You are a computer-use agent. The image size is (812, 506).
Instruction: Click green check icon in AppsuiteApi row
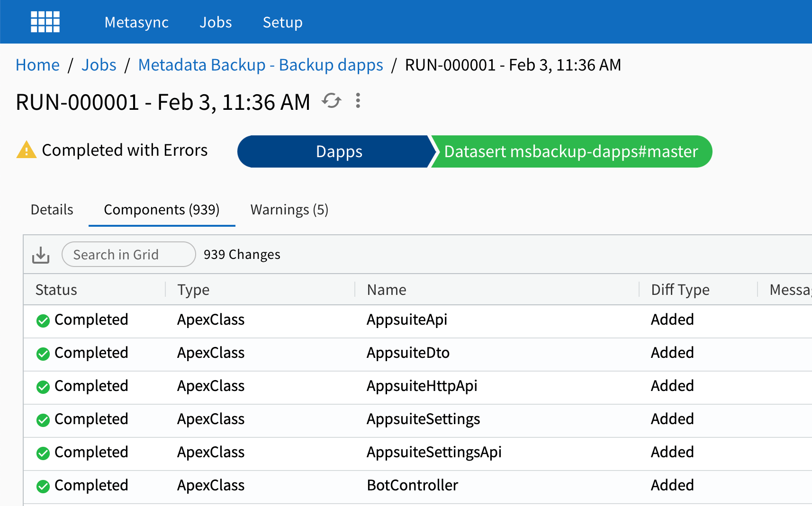point(43,321)
